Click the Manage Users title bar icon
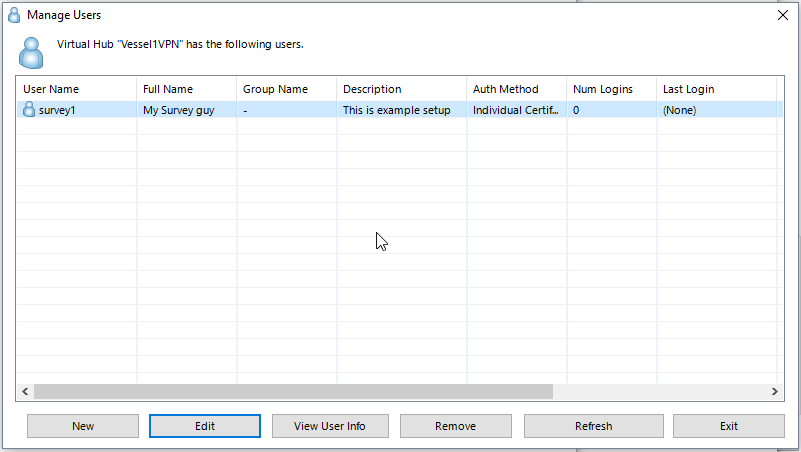The width and height of the screenshot is (801, 452). tap(14, 15)
